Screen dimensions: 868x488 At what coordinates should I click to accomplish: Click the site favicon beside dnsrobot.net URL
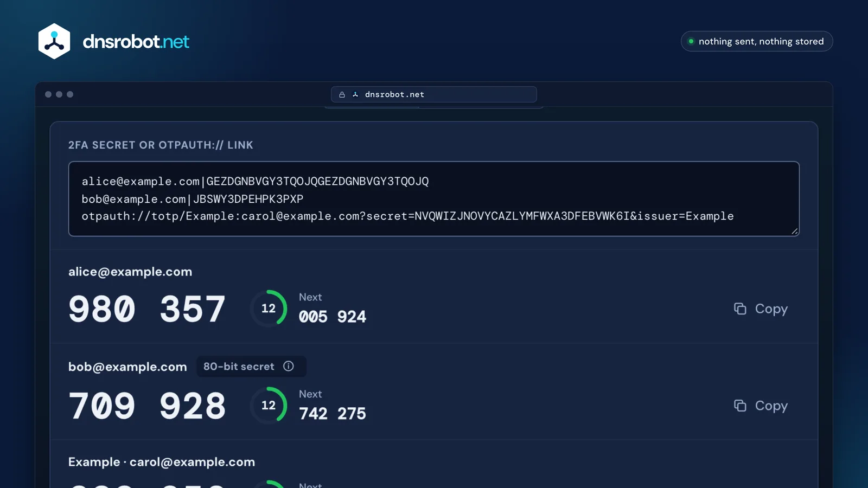355,94
